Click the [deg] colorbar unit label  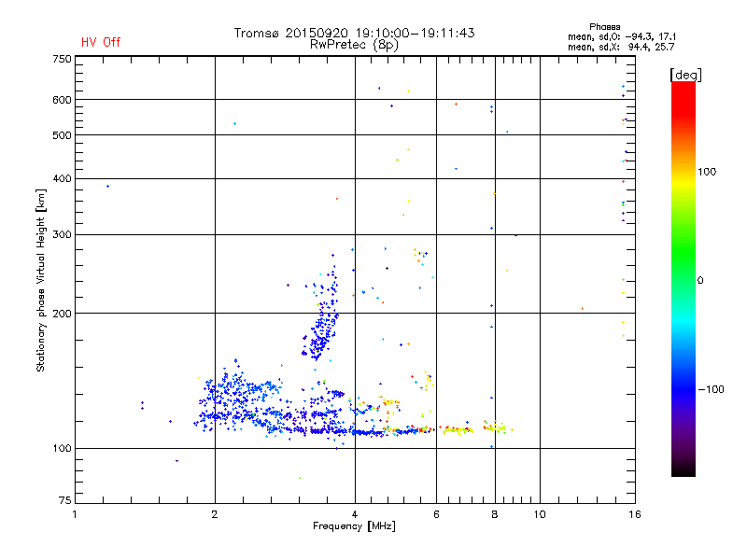click(x=685, y=75)
